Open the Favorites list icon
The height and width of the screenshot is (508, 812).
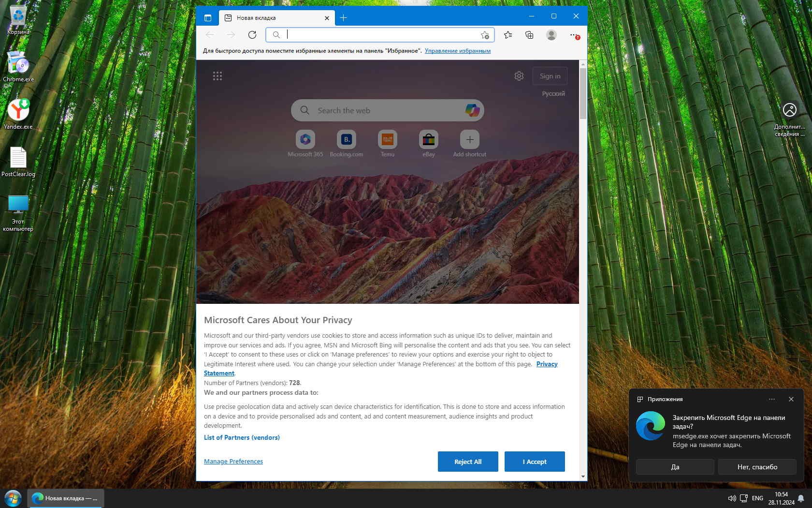[x=508, y=35]
